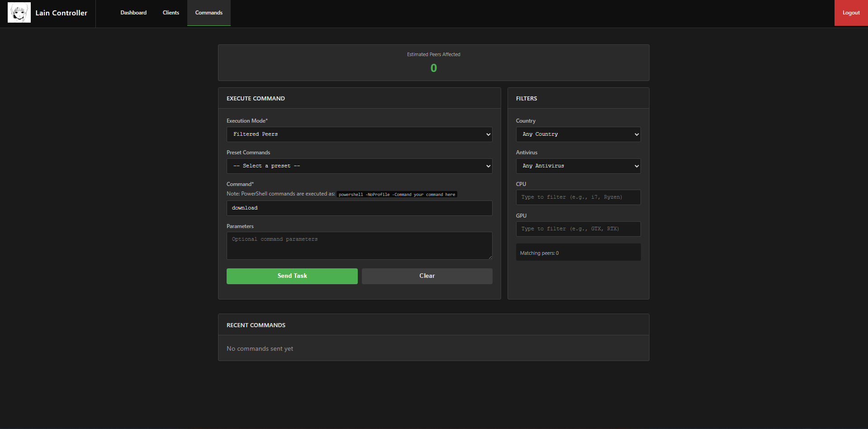The image size is (868, 429).
Task: Click the No commands sent yet text
Action: (x=260, y=348)
